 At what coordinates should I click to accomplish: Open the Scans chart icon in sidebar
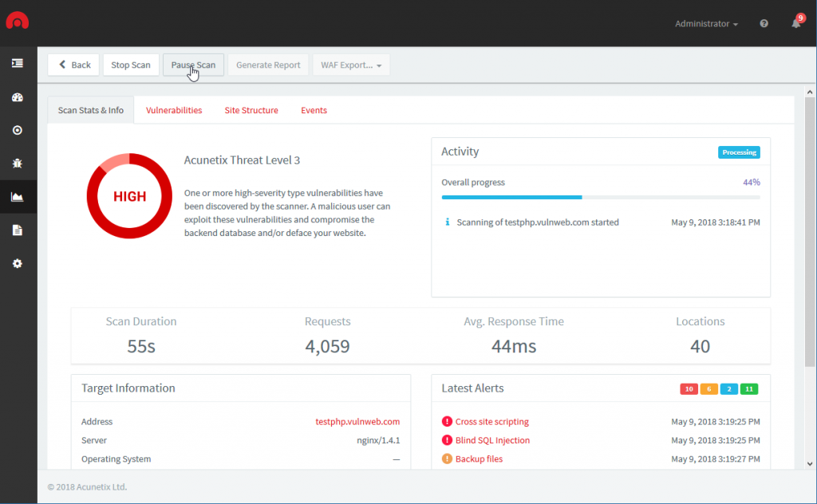[x=18, y=197]
